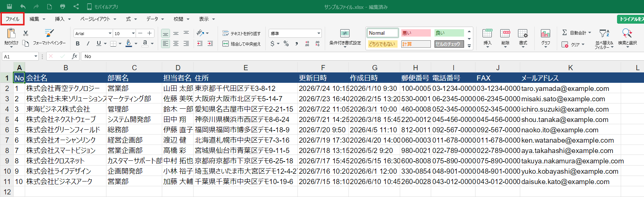Increase font size with plus button
The width and height of the screenshot is (644, 197).
pos(149,33)
